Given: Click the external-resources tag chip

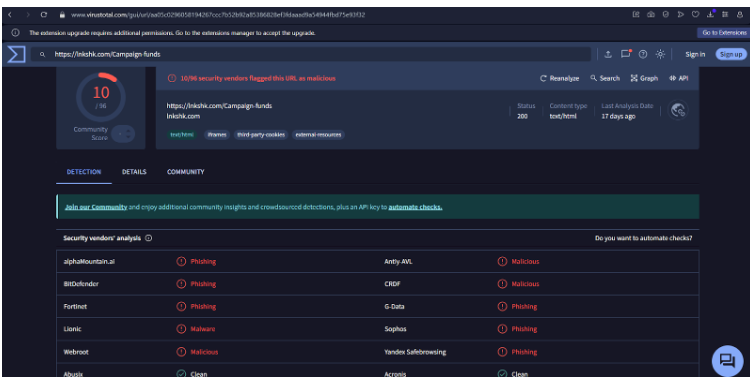Looking at the screenshot, I should pyautogui.click(x=318, y=135).
